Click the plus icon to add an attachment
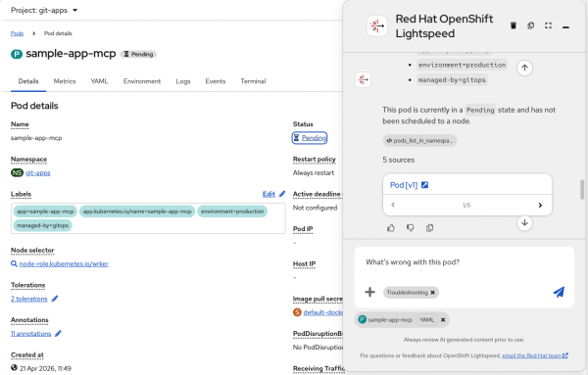 tap(369, 292)
